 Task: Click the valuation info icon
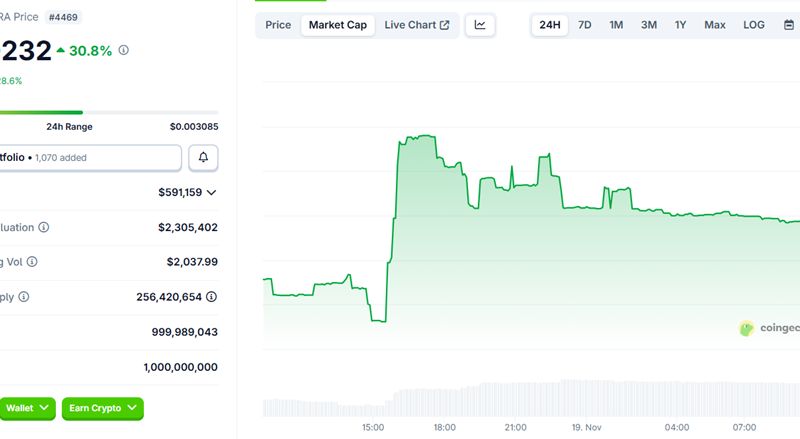tap(43, 227)
